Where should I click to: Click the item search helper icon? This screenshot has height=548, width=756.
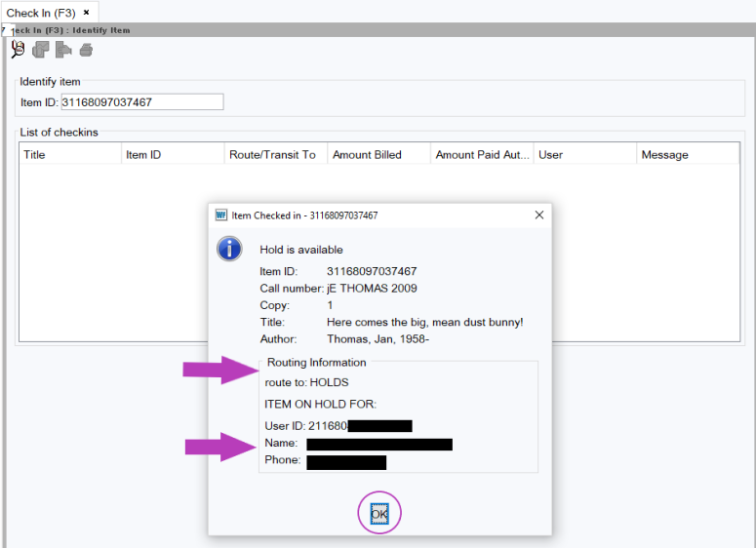pos(17,50)
